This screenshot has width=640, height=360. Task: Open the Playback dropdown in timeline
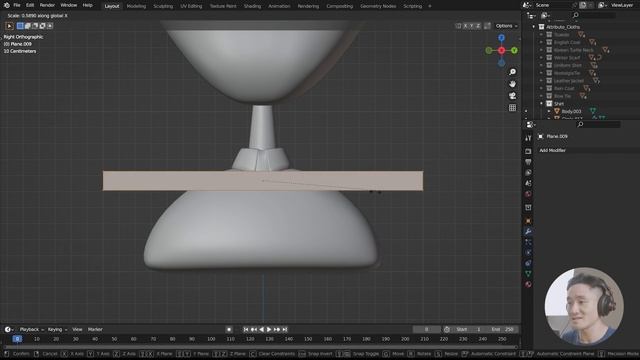coord(32,329)
